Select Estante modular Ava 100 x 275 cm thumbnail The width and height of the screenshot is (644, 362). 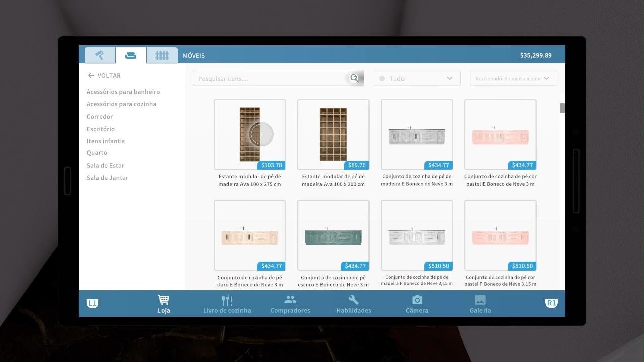tap(250, 135)
